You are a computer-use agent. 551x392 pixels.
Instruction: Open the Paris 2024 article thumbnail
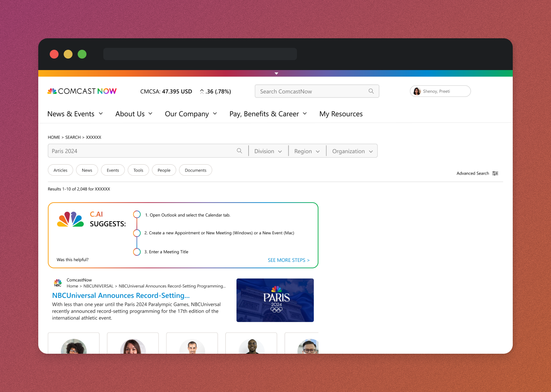point(275,300)
